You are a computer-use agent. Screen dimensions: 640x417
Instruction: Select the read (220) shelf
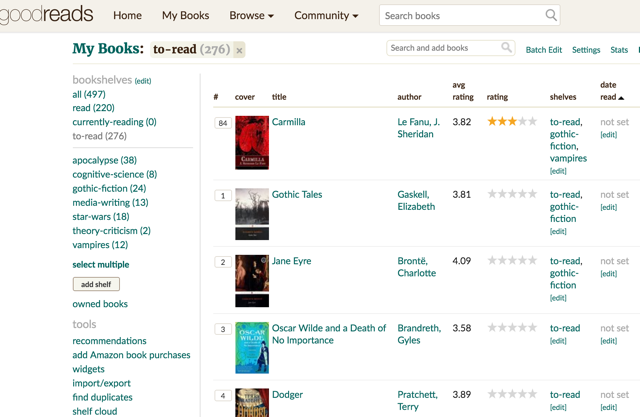tap(93, 108)
